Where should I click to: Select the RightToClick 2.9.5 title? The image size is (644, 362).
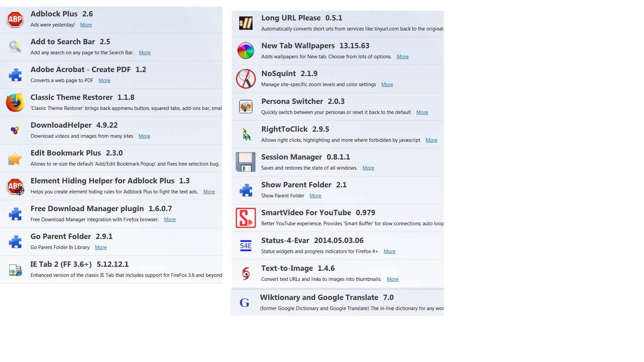pyautogui.click(x=295, y=129)
